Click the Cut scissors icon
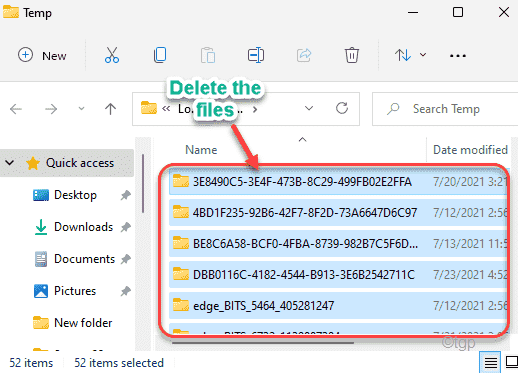Screen dimensions: 518x373 (112, 55)
